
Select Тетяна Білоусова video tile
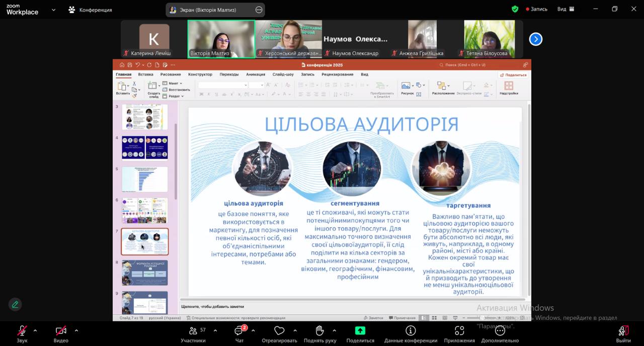(490, 39)
